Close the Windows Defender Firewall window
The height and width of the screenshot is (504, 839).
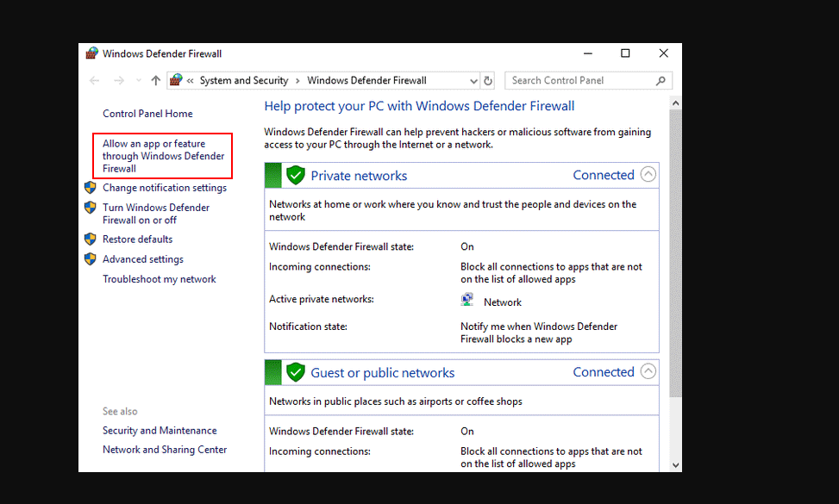tap(663, 53)
